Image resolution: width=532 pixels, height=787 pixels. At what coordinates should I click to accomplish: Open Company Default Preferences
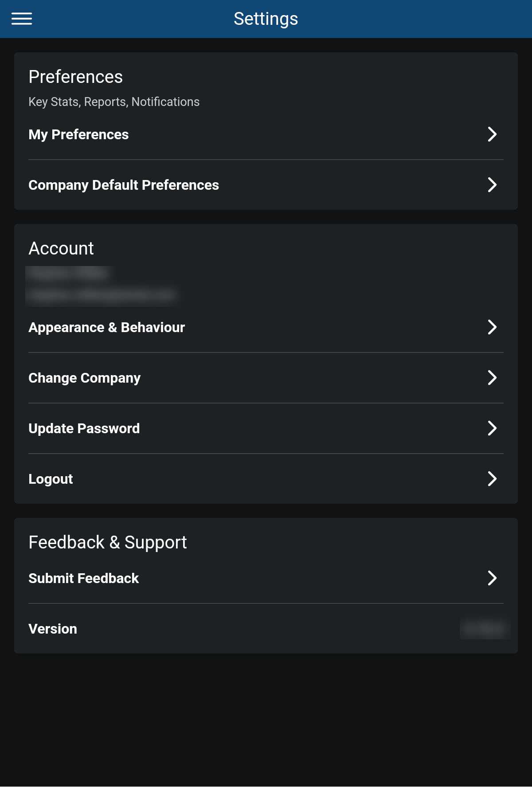[123, 185]
